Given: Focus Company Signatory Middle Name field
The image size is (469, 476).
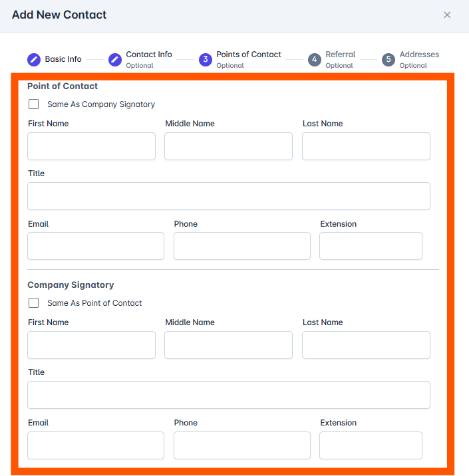Looking at the screenshot, I should [228, 345].
